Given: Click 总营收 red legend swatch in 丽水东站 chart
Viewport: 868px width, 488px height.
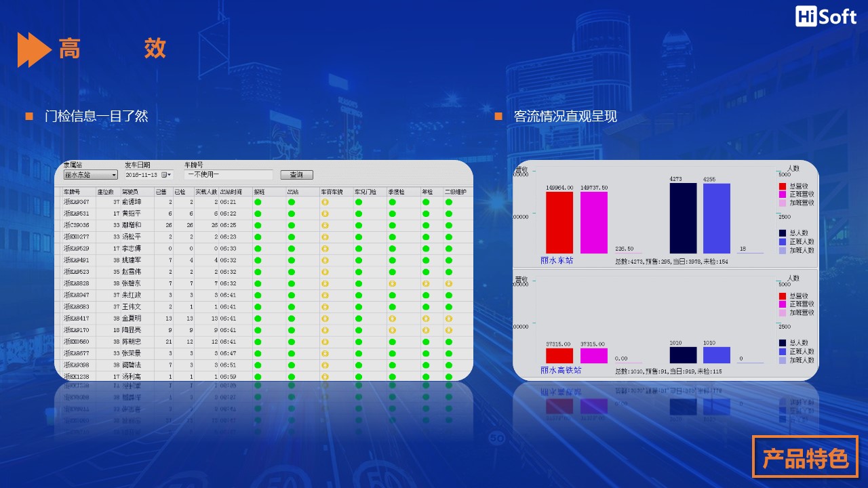Looking at the screenshot, I should (782, 186).
